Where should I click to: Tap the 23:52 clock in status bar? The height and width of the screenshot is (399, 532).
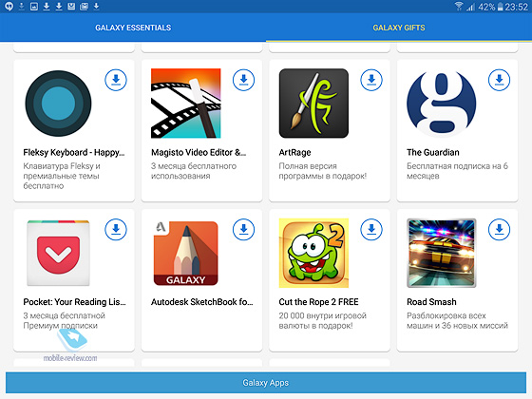click(517, 7)
